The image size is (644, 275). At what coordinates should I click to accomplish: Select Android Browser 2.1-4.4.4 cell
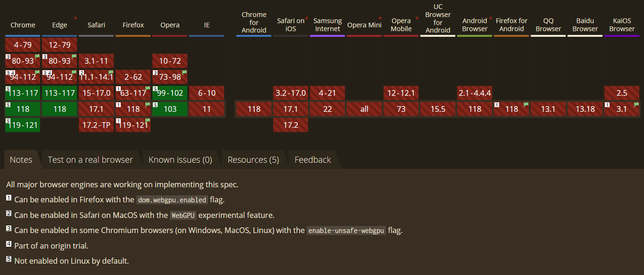(475, 93)
